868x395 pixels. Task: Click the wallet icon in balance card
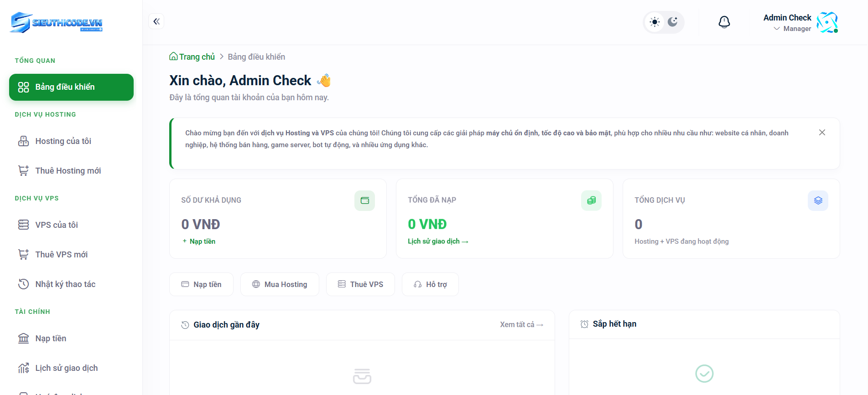pos(364,200)
